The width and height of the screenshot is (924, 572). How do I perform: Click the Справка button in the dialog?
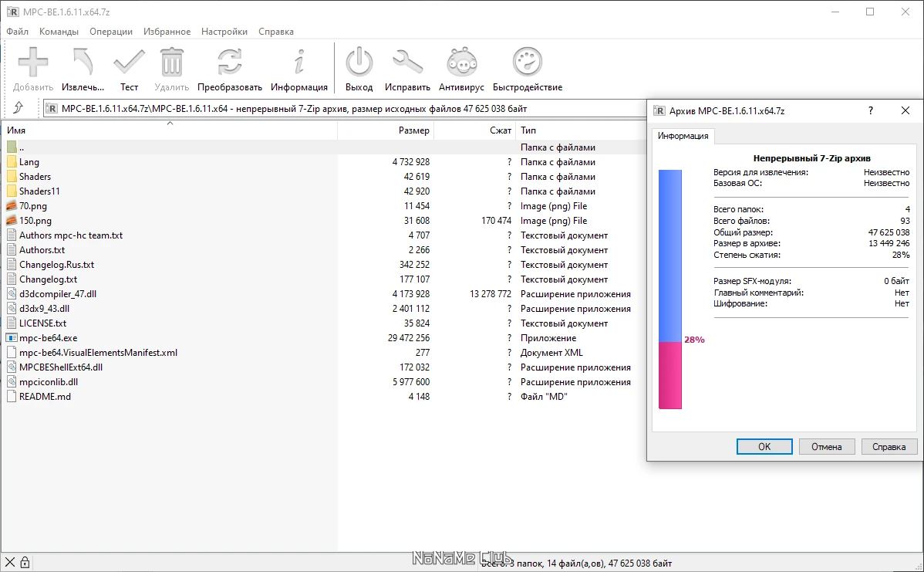coord(889,446)
